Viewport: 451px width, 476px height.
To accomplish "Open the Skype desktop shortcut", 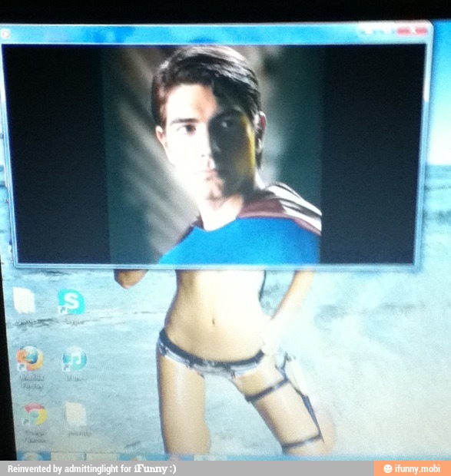I will [x=71, y=302].
